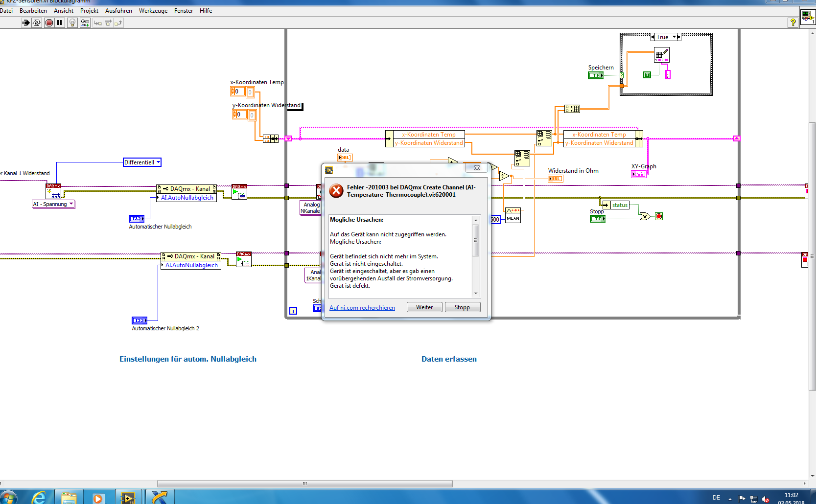The height and width of the screenshot is (504, 816).
Task: Select the upper DAQmx Start Task node
Action: click(x=239, y=191)
